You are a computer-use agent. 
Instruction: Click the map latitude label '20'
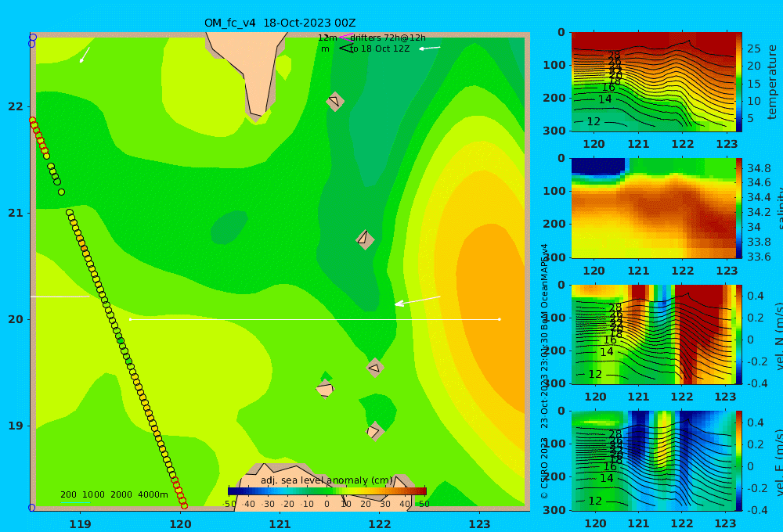tap(16, 319)
